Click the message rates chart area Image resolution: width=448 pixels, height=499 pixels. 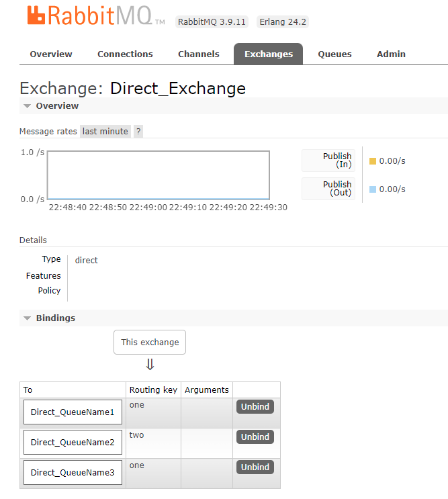coord(159,175)
